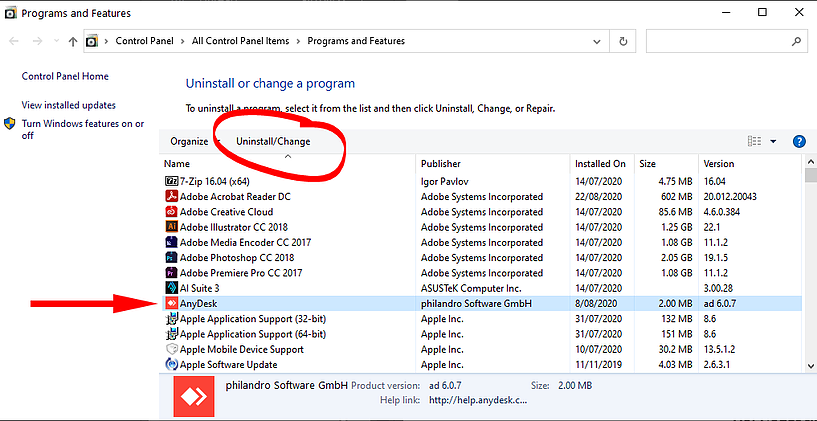This screenshot has height=421, width=817.
Task: Select Apple Mobile Device Support entry
Action: click(x=242, y=349)
